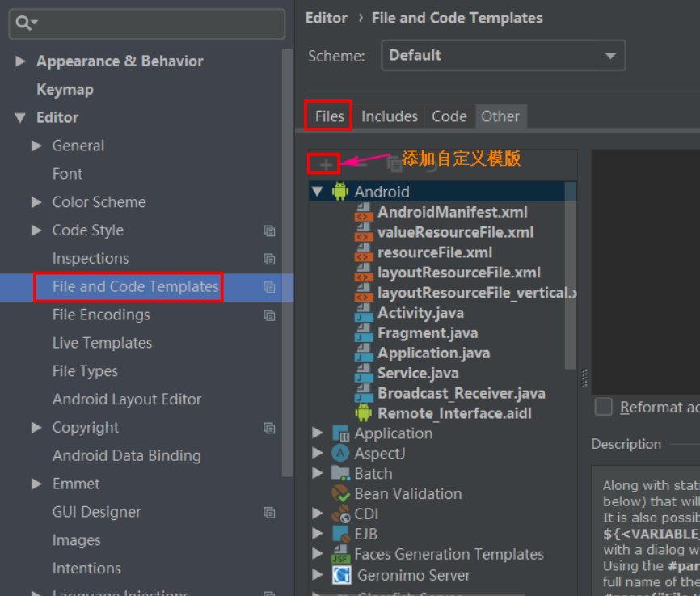
Task: Click the search magnifier icon
Action: click(x=23, y=23)
